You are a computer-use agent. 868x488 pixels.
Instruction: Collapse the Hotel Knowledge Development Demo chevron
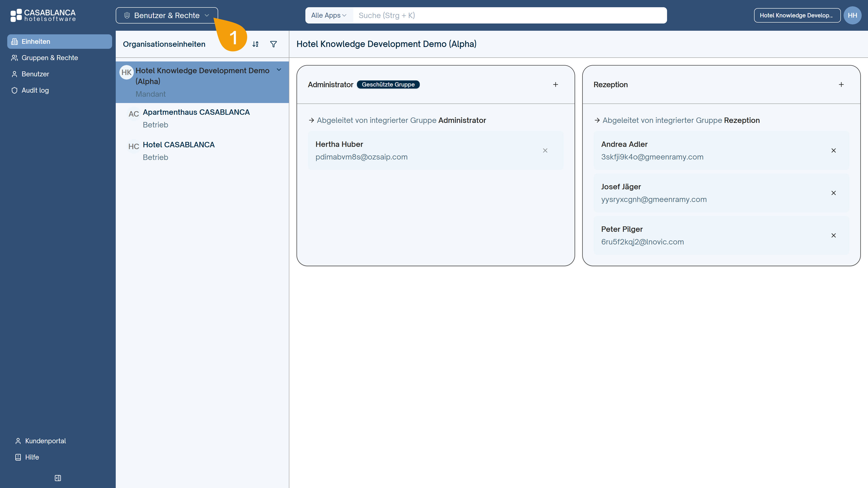279,70
